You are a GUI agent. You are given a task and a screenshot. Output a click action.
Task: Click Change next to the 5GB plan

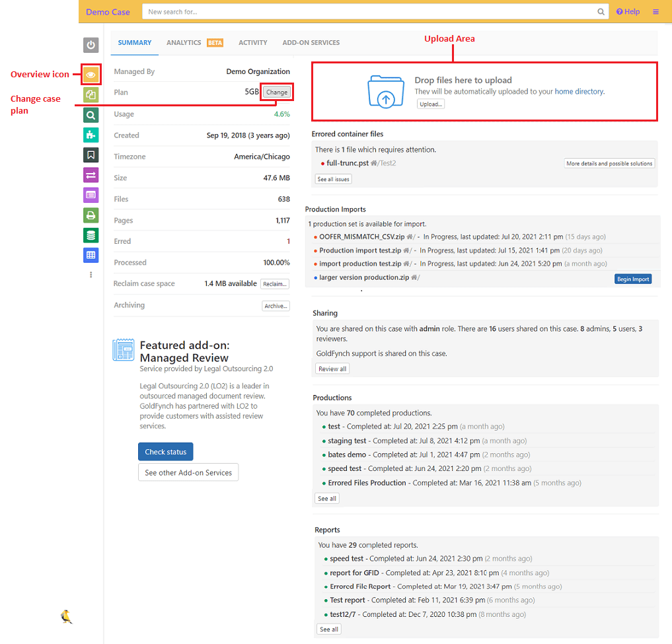coord(276,92)
